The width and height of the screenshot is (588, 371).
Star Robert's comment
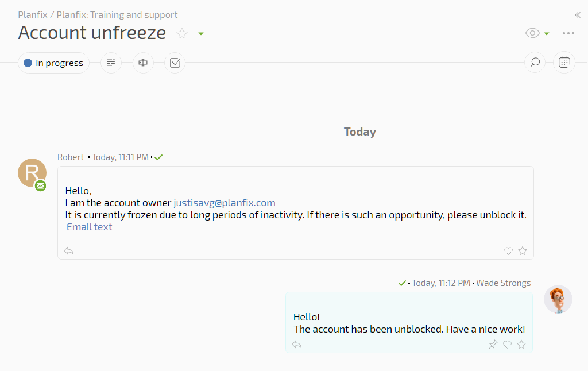(523, 250)
